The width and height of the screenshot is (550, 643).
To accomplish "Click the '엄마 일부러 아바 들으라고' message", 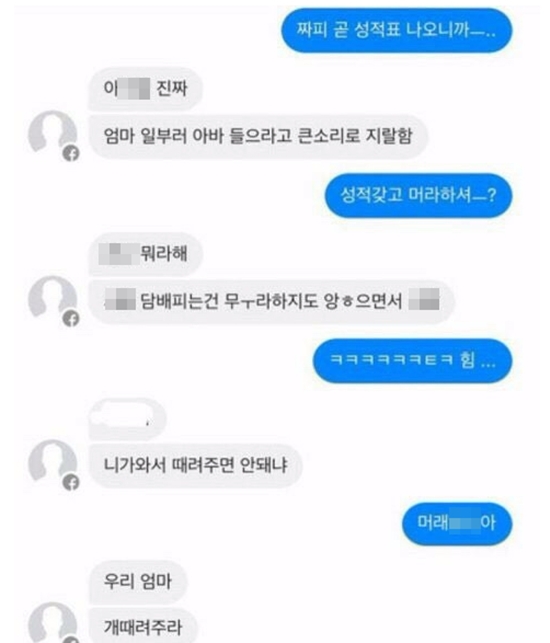I will point(258,136).
